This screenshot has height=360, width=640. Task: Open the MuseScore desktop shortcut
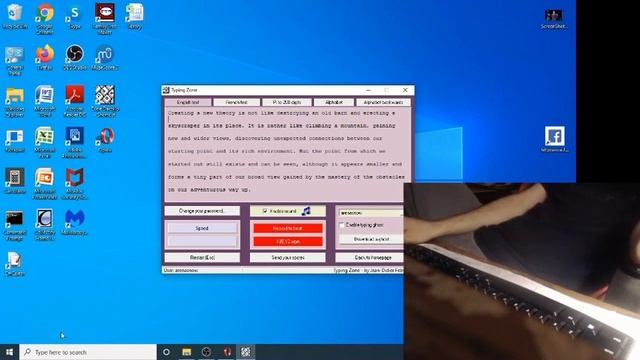click(x=104, y=57)
